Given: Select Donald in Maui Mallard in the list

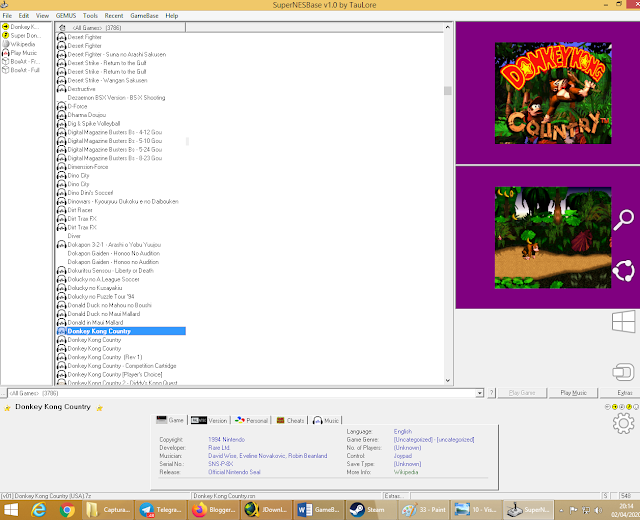Looking at the screenshot, I should (95, 322).
